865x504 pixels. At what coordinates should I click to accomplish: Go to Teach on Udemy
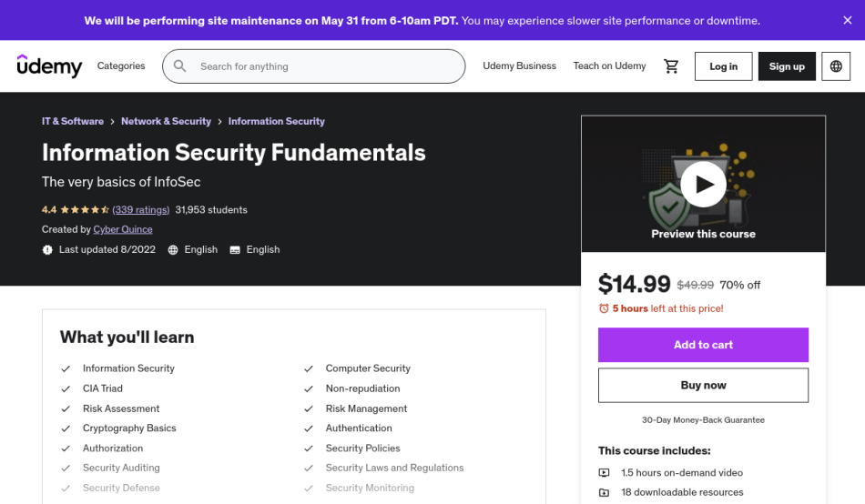pyautogui.click(x=609, y=66)
